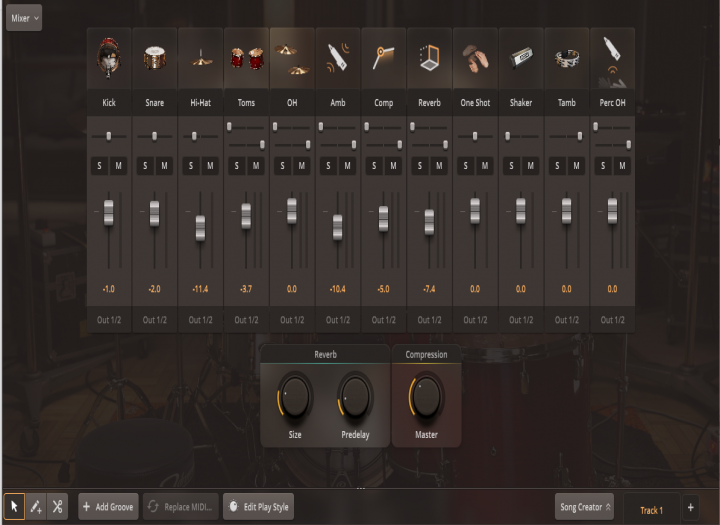
Task: Click the Reverb Size knob
Action: [x=295, y=397]
